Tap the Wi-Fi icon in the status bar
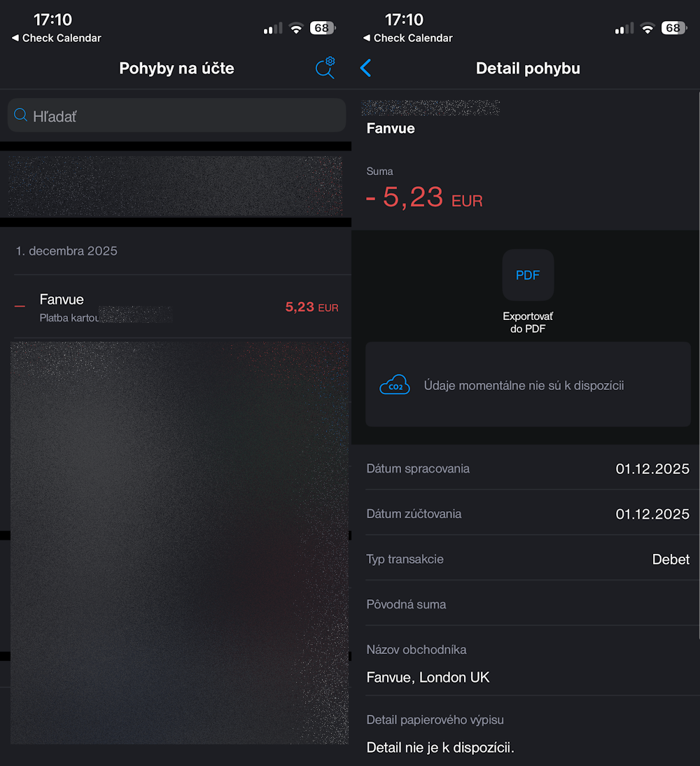 296,28
